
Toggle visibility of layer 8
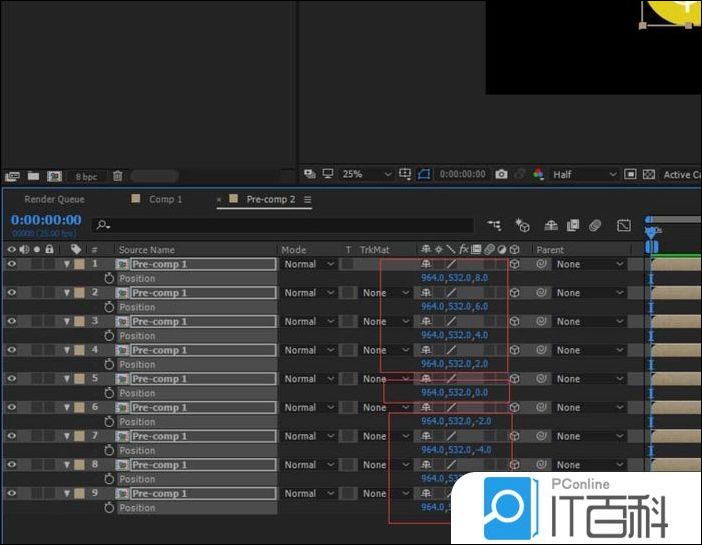tap(12, 464)
